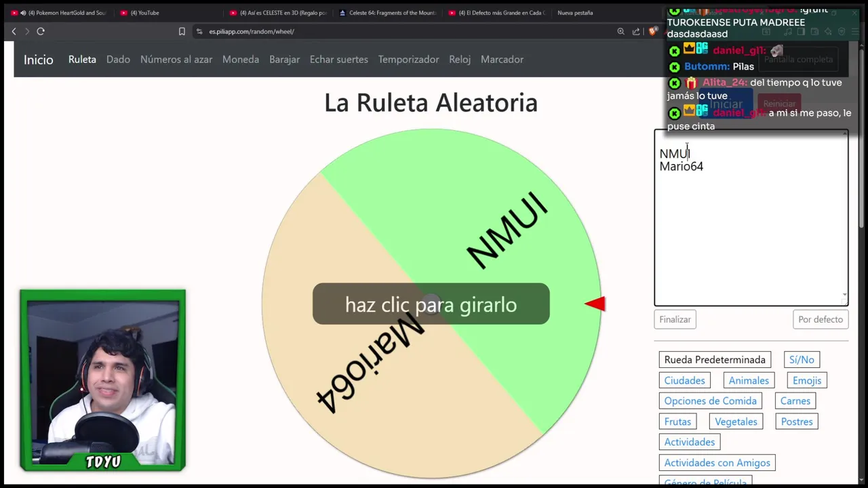Choose the Vegetales preset

tap(736, 422)
